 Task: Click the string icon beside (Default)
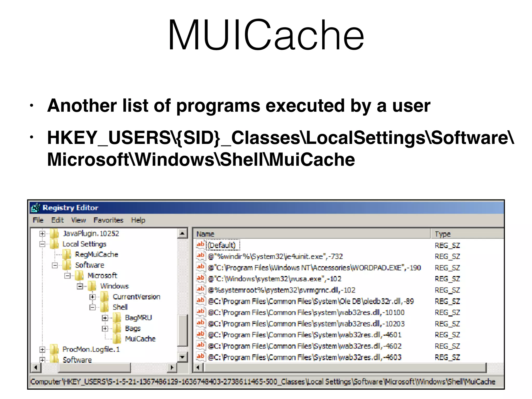pos(201,245)
